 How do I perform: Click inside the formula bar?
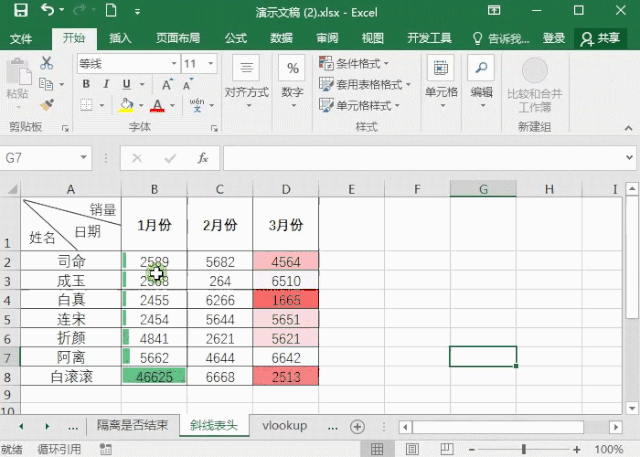tap(422, 158)
